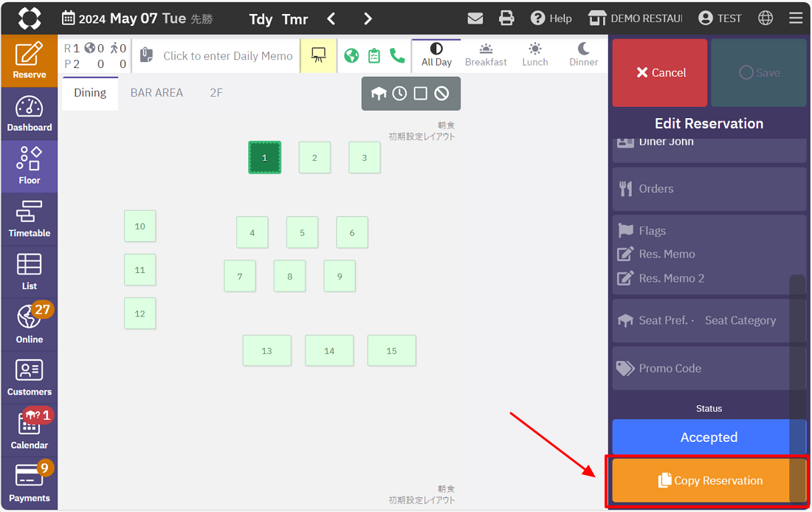The width and height of the screenshot is (812, 512).
Task: Select table 12 on the floor
Action: 140,314
